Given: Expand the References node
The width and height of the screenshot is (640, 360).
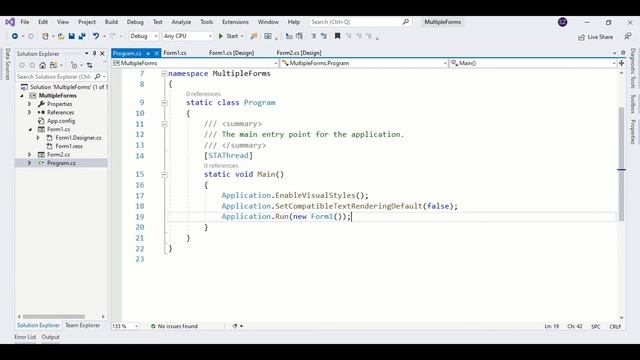Looking at the screenshot, I should pos(29,112).
